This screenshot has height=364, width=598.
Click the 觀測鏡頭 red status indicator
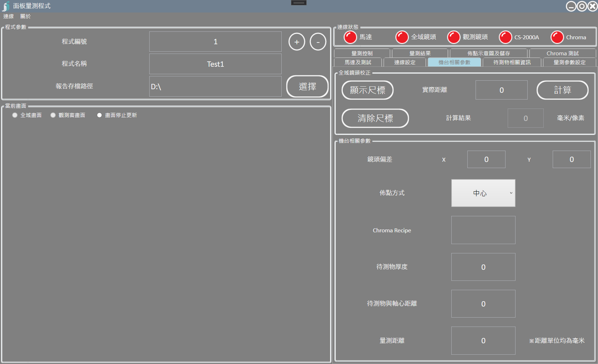[x=454, y=37]
